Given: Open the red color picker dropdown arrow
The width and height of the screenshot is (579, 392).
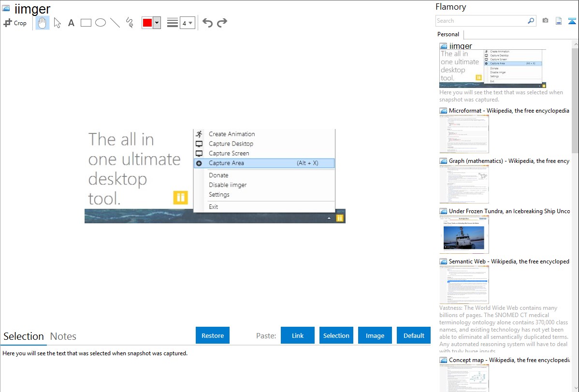Looking at the screenshot, I should click(157, 23).
